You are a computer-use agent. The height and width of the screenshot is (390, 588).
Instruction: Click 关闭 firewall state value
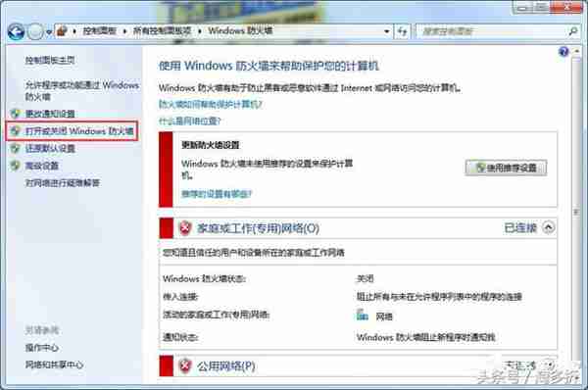[365, 279]
